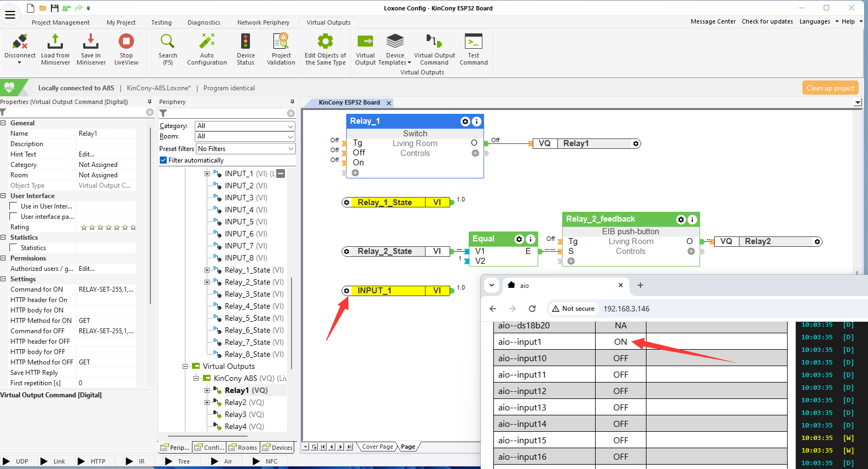868x469 pixels.
Task: Open the Category dropdown in Periphery
Action: click(x=245, y=126)
